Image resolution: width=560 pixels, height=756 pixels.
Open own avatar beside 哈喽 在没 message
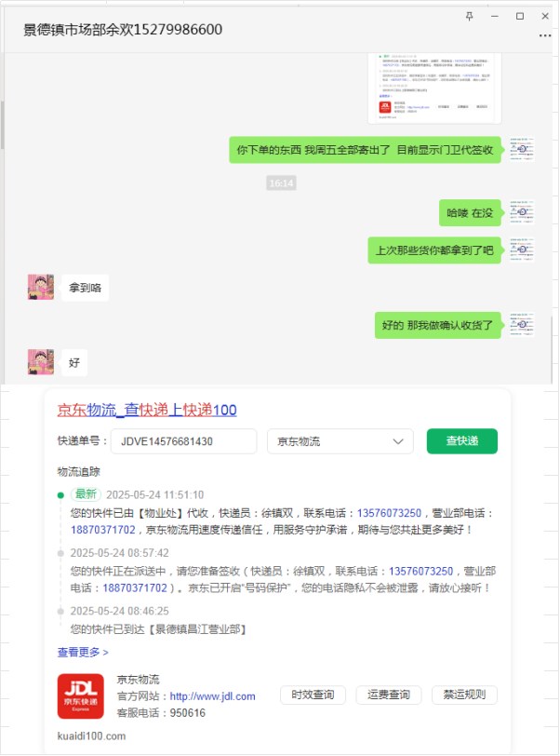[522, 212]
